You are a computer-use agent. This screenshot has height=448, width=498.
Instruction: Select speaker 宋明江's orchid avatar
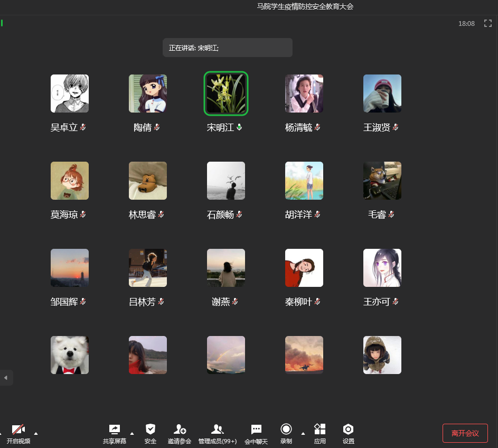[x=226, y=94]
